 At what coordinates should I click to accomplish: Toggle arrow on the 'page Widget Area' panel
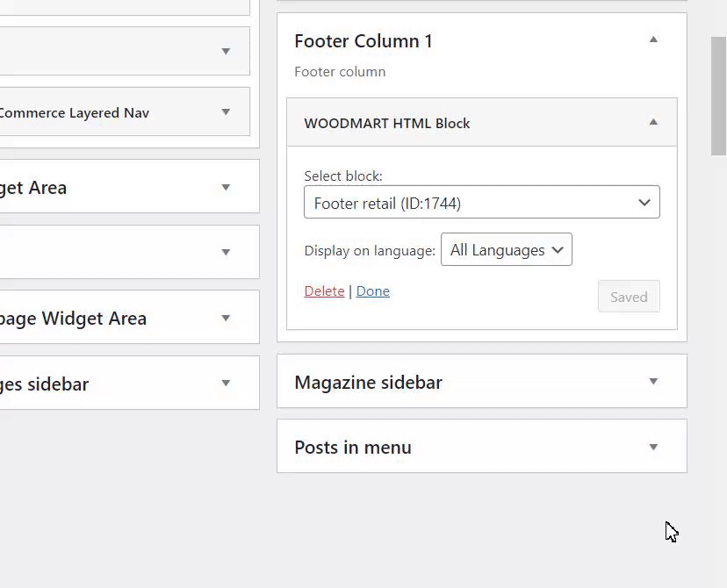coord(226,318)
